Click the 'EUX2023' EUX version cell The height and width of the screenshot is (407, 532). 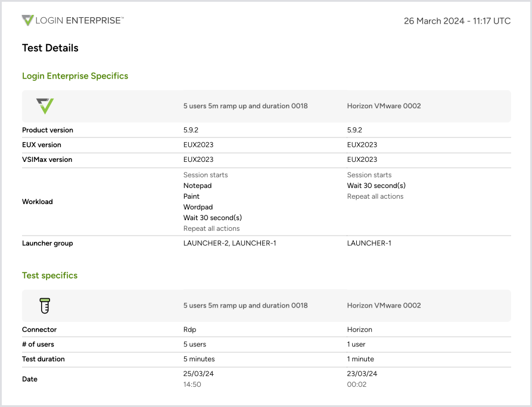[200, 145]
